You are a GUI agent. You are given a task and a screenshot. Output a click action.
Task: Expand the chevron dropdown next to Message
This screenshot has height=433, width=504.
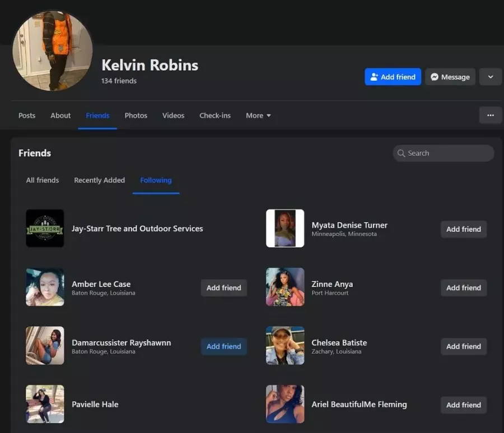point(491,77)
